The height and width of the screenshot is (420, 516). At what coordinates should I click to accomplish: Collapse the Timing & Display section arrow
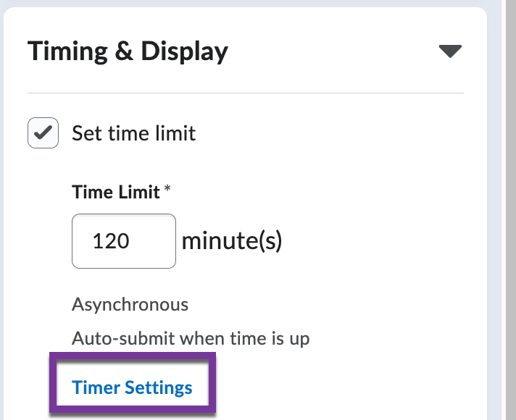[450, 51]
